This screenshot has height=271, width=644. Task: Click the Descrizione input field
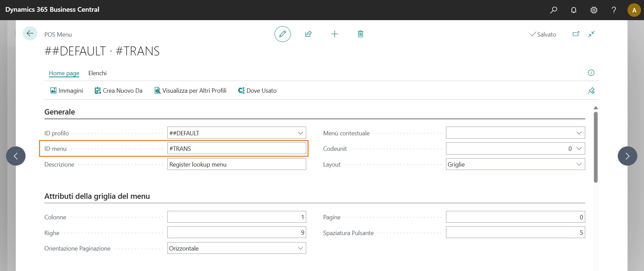pyautogui.click(x=236, y=165)
